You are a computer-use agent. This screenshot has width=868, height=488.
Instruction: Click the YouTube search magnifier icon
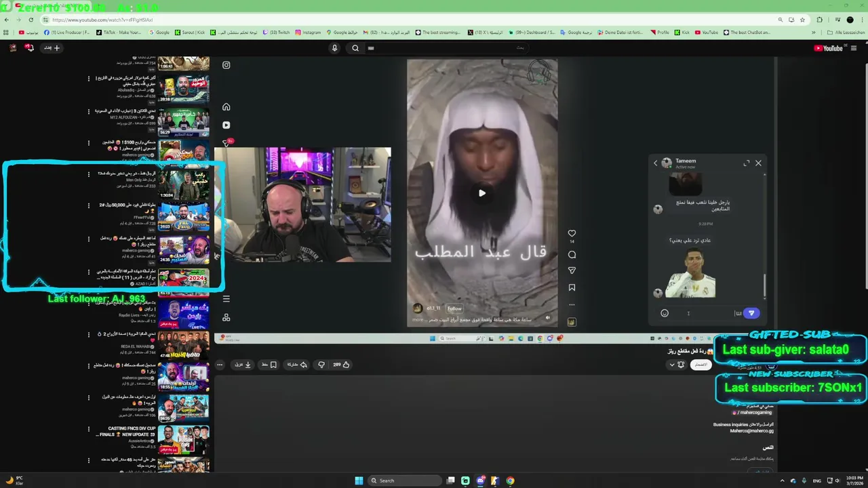coord(355,48)
